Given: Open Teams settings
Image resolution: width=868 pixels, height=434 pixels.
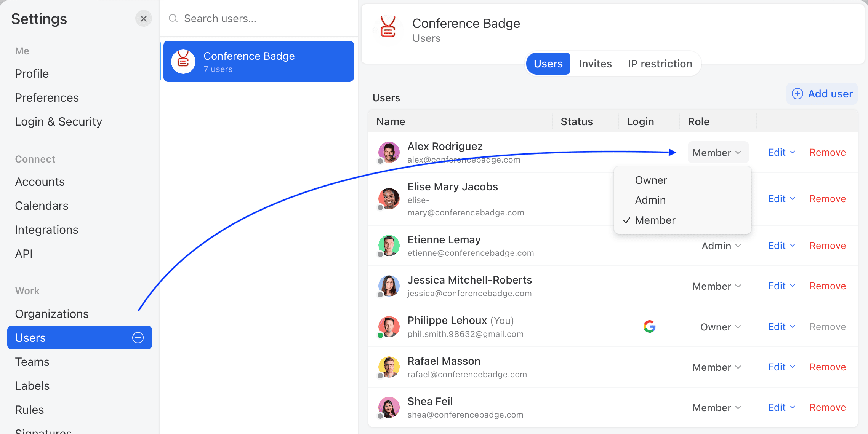Looking at the screenshot, I should (x=80, y=362).
